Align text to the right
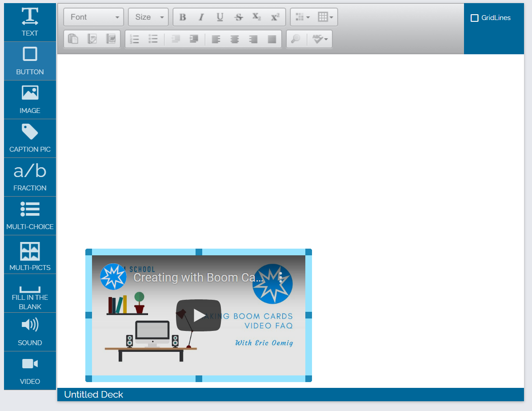 click(x=253, y=39)
